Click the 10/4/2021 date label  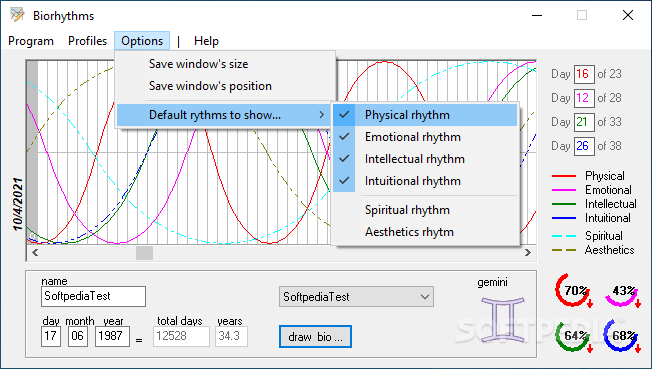coord(18,204)
